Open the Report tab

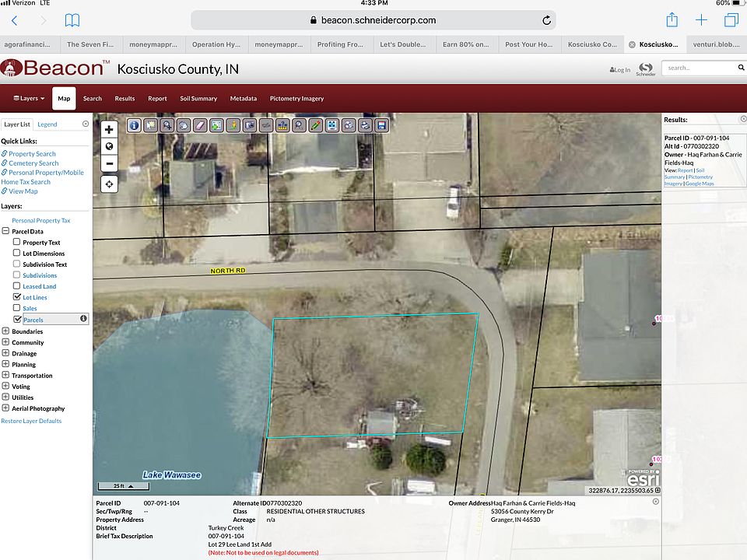click(x=157, y=99)
